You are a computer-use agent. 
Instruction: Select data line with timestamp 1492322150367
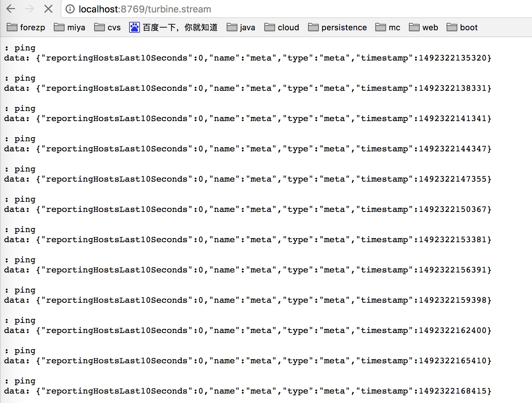click(x=248, y=209)
